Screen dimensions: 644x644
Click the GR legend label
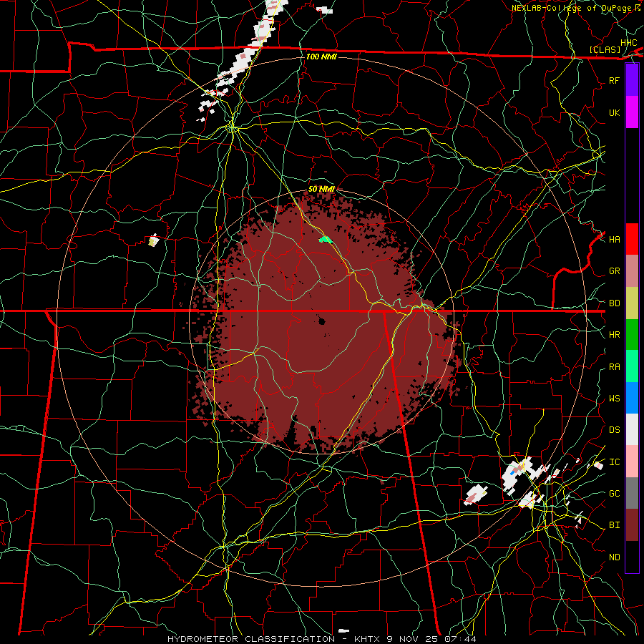614,271
